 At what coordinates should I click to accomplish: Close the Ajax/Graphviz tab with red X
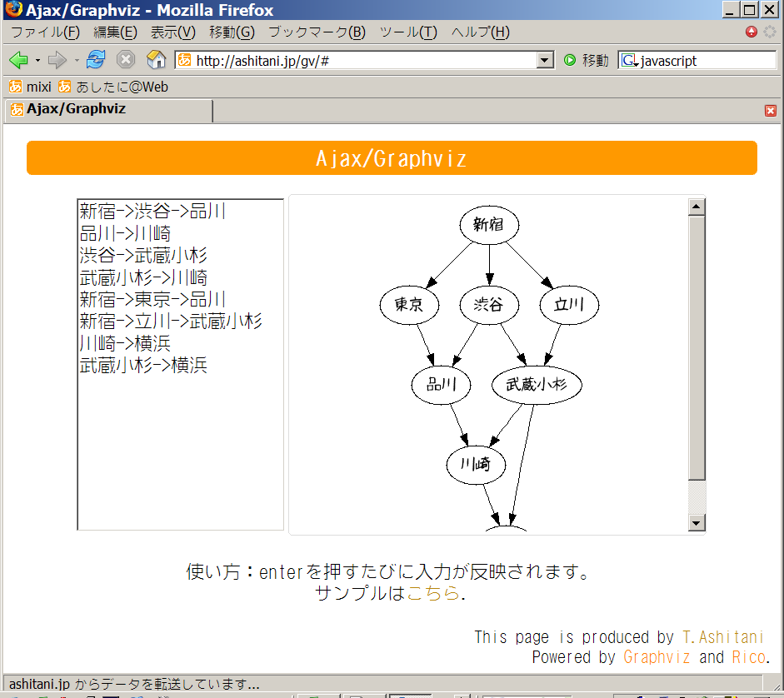(771, 111)
